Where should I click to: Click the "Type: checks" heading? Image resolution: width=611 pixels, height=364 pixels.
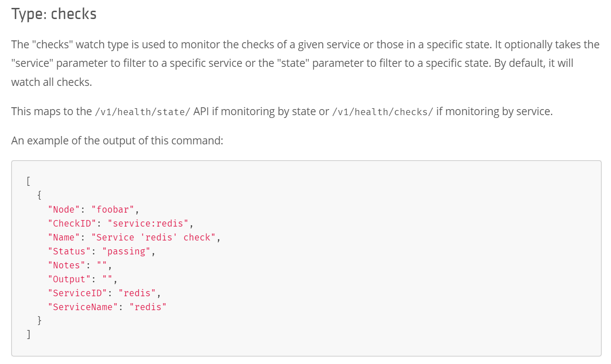pyautogui.click(x=54, y=14)
